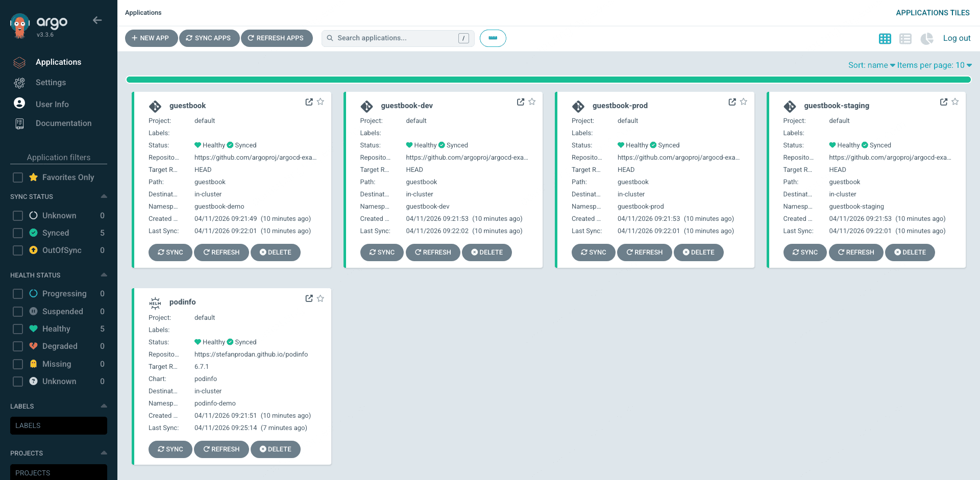The width and height of the screenshot is (980, 480).
Task: Collapse the sidebar using the back arrow
Action: point(97,20)
